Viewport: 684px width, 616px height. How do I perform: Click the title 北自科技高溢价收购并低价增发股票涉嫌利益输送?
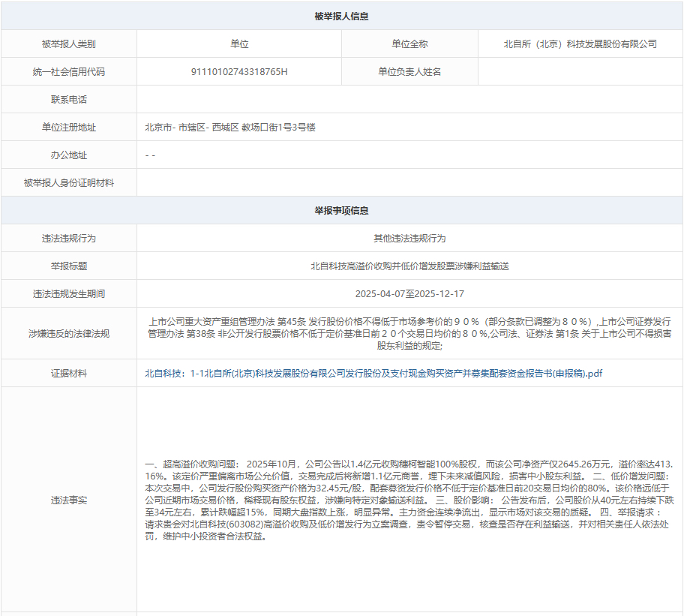pos(409,266)
